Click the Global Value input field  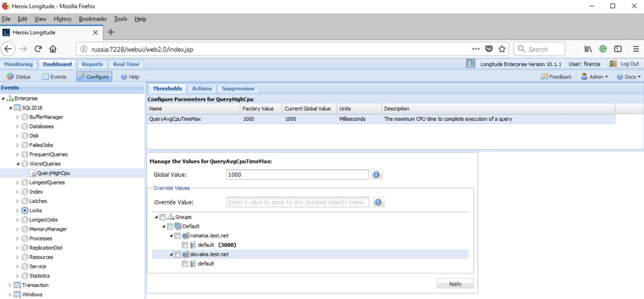pos(297,175)
